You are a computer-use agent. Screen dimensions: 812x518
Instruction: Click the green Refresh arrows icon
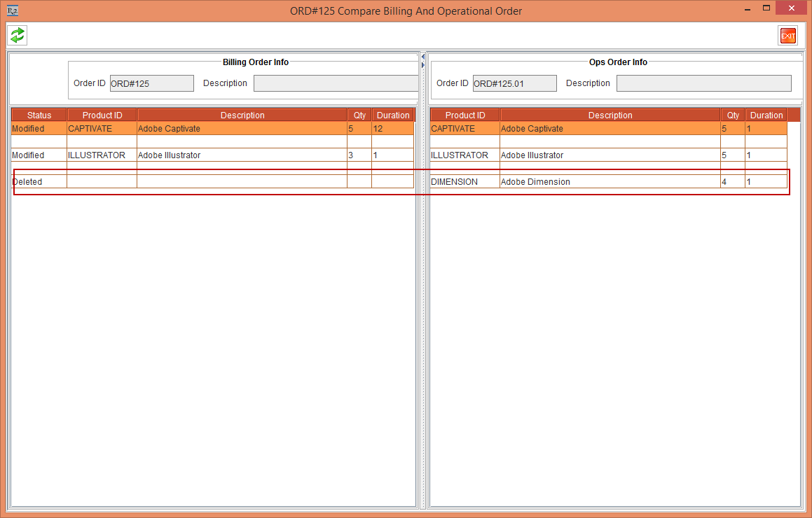point(18,35)
